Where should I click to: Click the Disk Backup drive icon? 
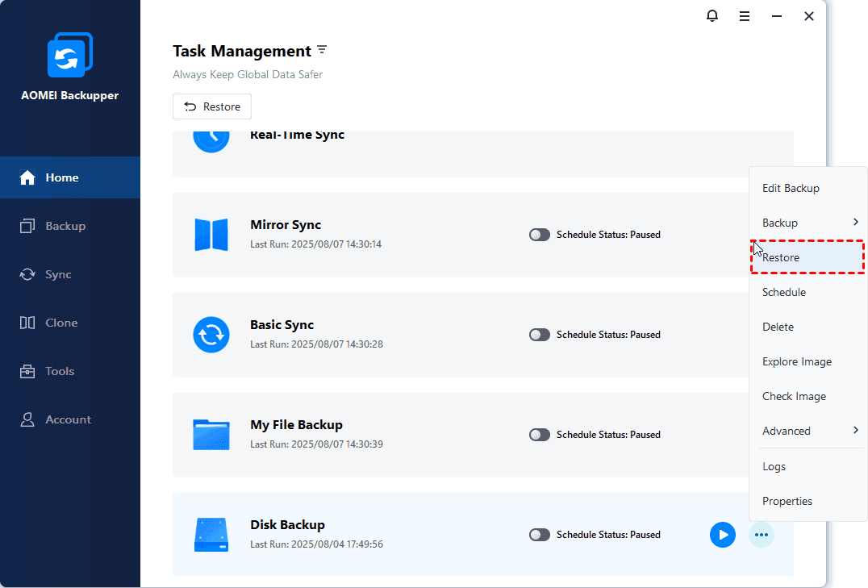(211, 535)
